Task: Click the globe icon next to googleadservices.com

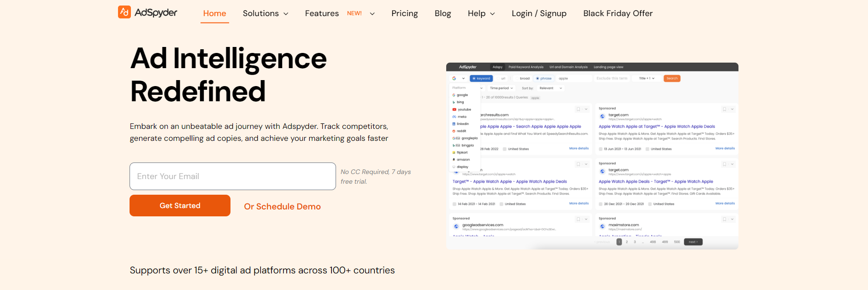Action: (x=456, y=226)
